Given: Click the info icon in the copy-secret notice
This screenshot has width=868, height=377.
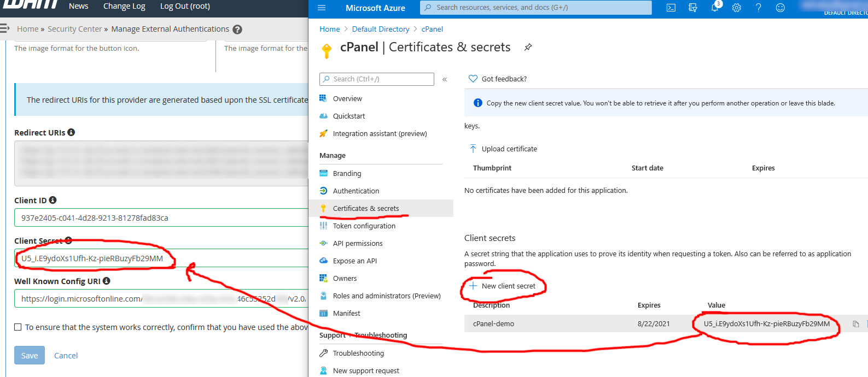Looking at the screenshot, I should tap(477, 103).
